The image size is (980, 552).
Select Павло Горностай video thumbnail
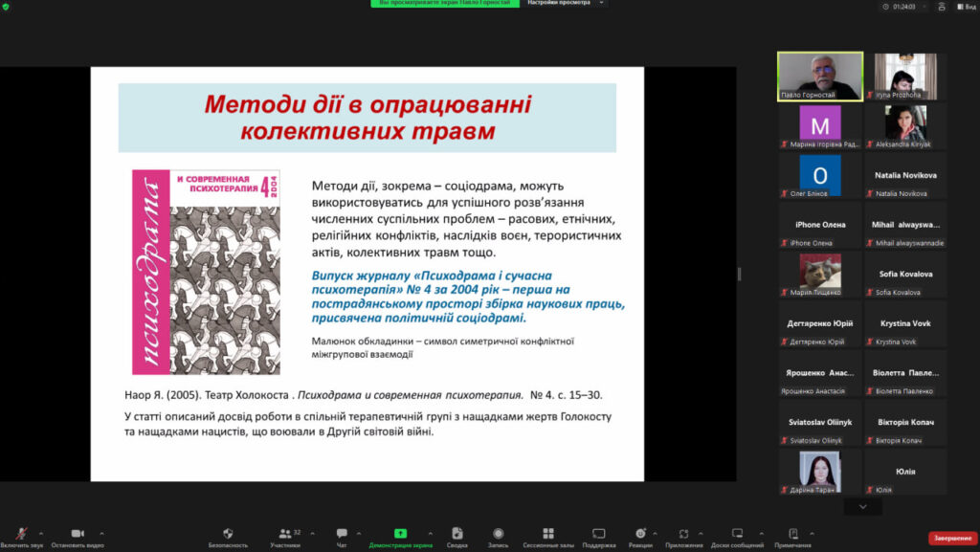[819, 76]
